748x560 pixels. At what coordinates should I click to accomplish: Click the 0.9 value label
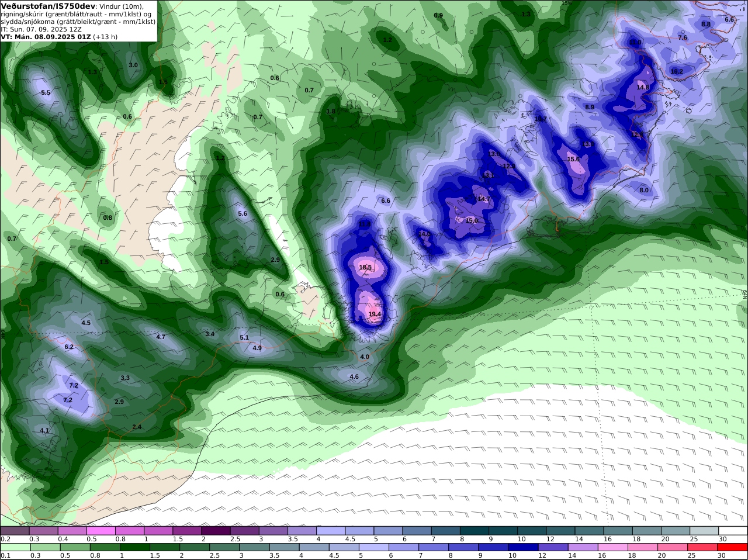click(x=438, y=15)
